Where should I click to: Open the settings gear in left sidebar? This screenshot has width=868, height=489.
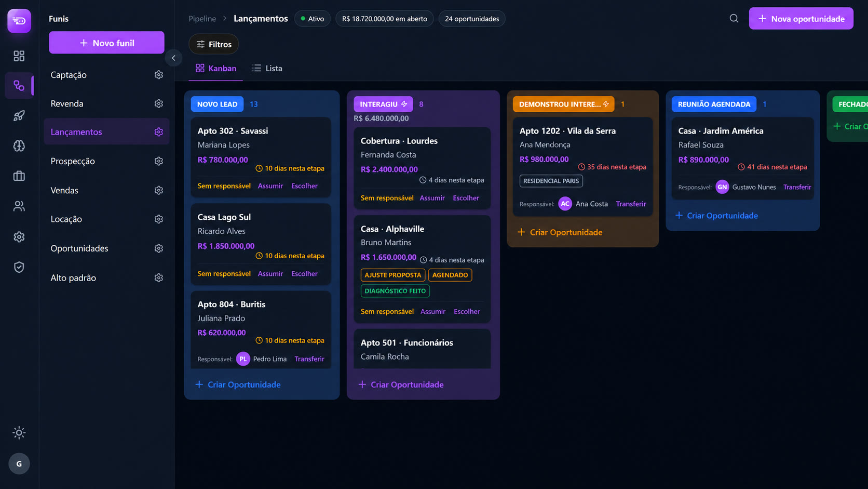click(x=19, y=237)
